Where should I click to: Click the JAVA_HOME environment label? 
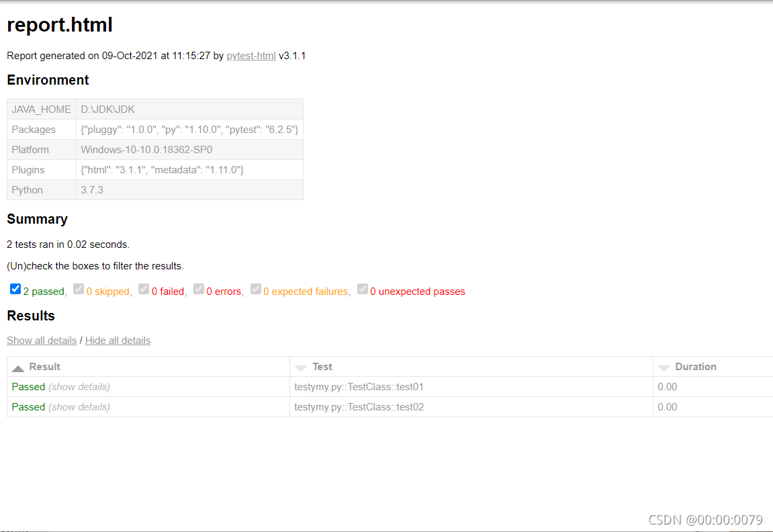pos(42,109)
